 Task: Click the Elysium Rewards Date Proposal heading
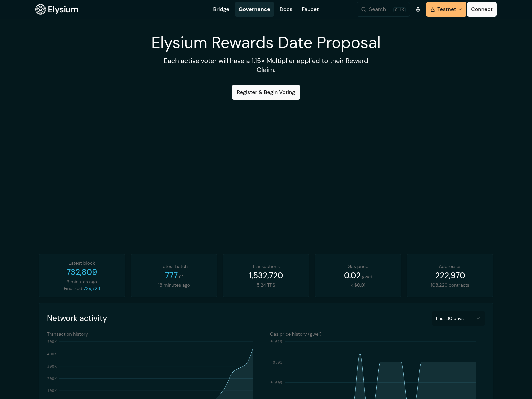pyautogui.click(x=266, y=43)
